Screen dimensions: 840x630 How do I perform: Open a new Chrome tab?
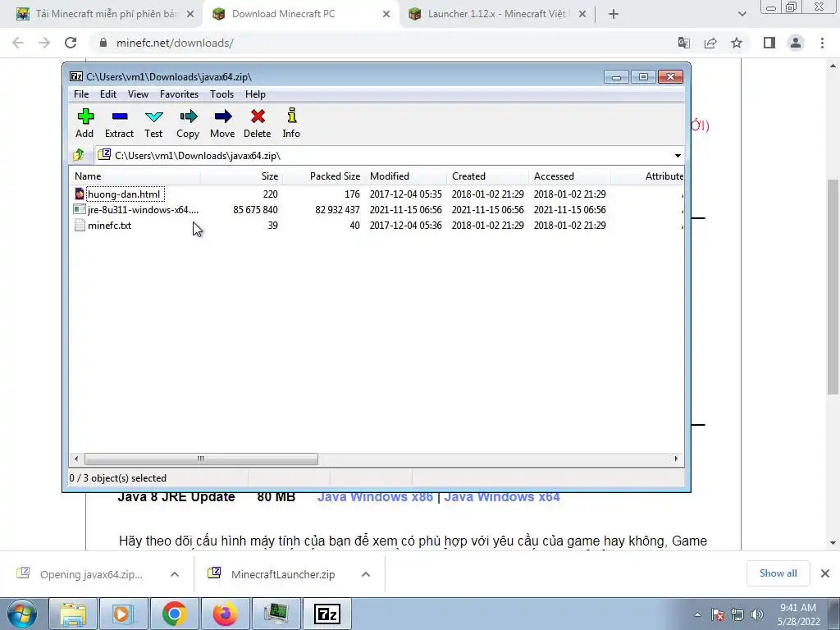614,15
